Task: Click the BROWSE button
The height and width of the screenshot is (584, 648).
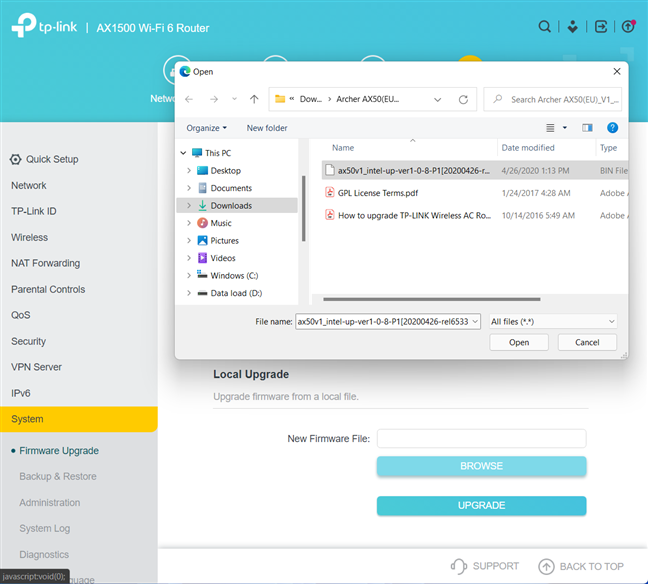Action: point(481,466)
